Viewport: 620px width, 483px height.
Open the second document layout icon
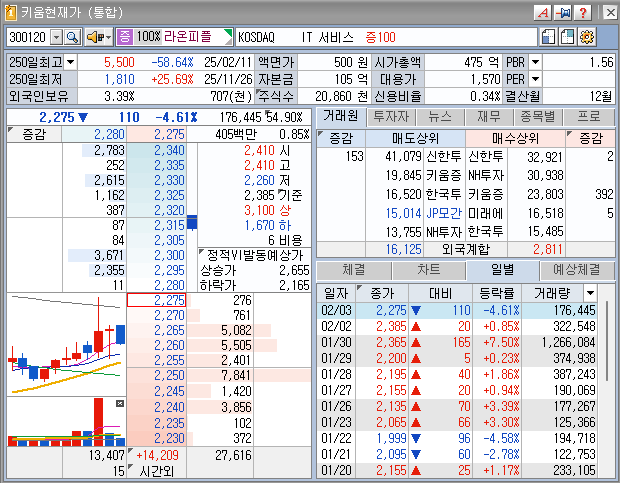(567, 37)
